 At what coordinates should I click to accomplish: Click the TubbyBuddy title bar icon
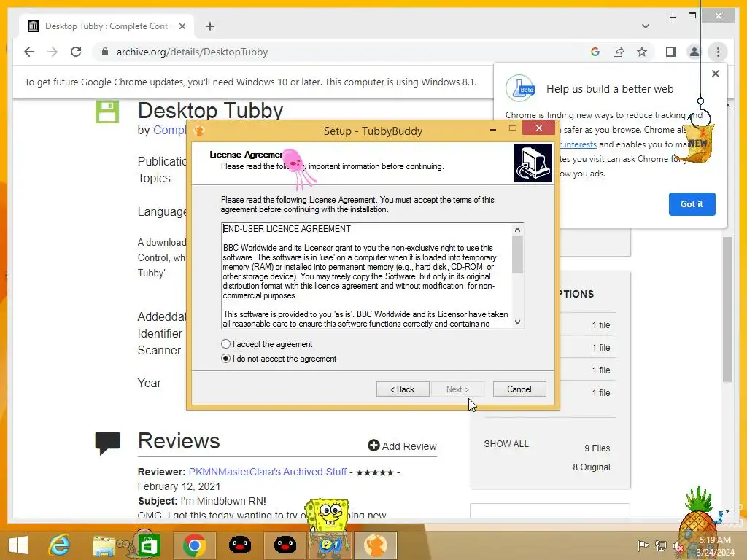(x=199, y=131)
